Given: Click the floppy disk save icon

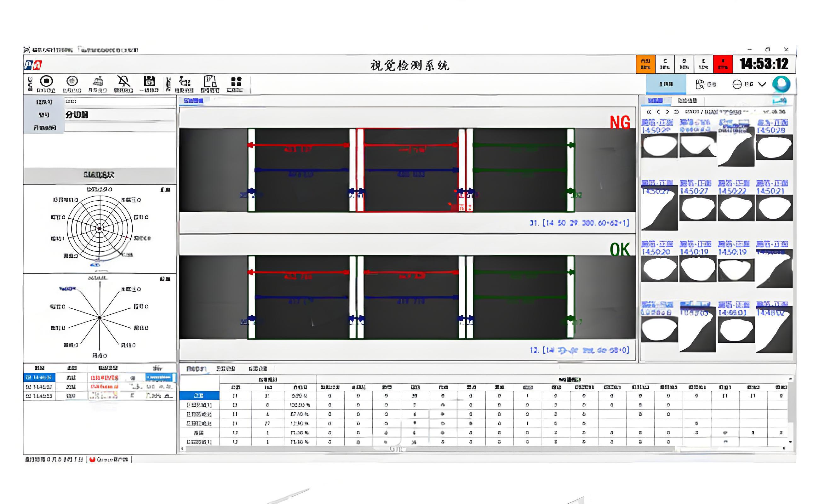Looking at the screenshot, I should point(149,81).
